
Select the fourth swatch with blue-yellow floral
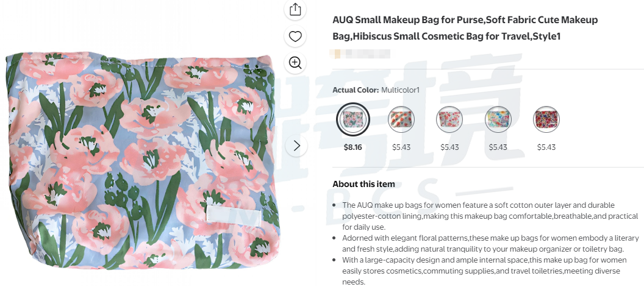tap(498, 119)
